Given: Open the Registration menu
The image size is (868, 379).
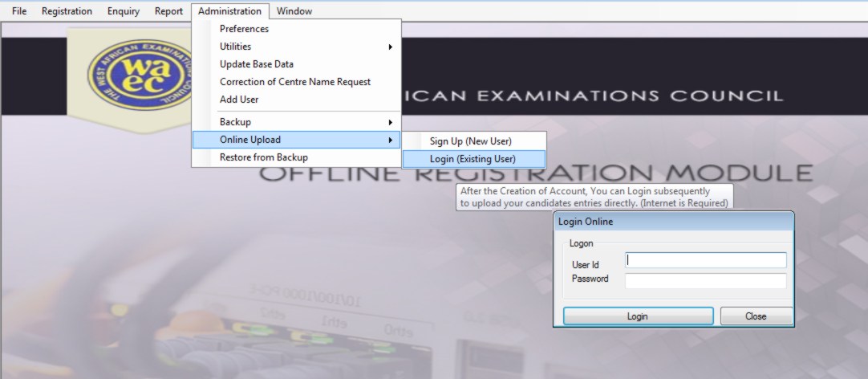Looking at the screenshot, I should pyautogui.click(x=67, y=11).
